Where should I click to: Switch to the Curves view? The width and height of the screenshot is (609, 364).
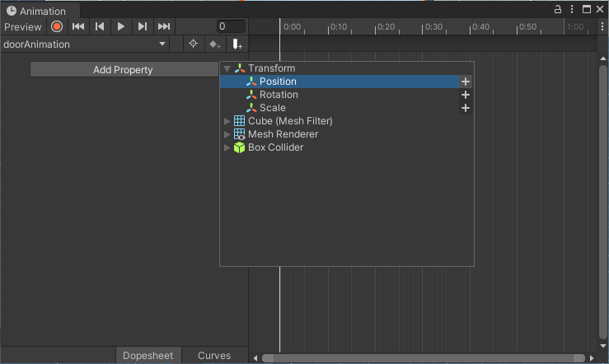[214, 356]
